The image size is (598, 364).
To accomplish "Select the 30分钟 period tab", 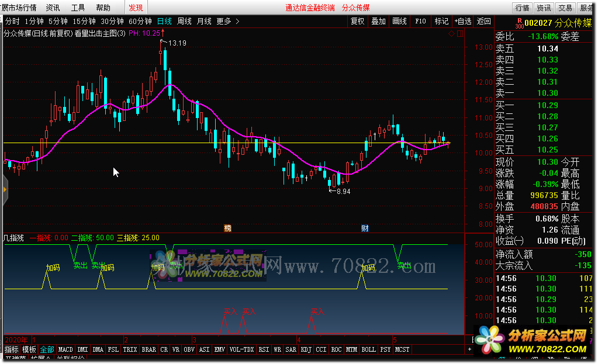I will [x=112, y=22].
